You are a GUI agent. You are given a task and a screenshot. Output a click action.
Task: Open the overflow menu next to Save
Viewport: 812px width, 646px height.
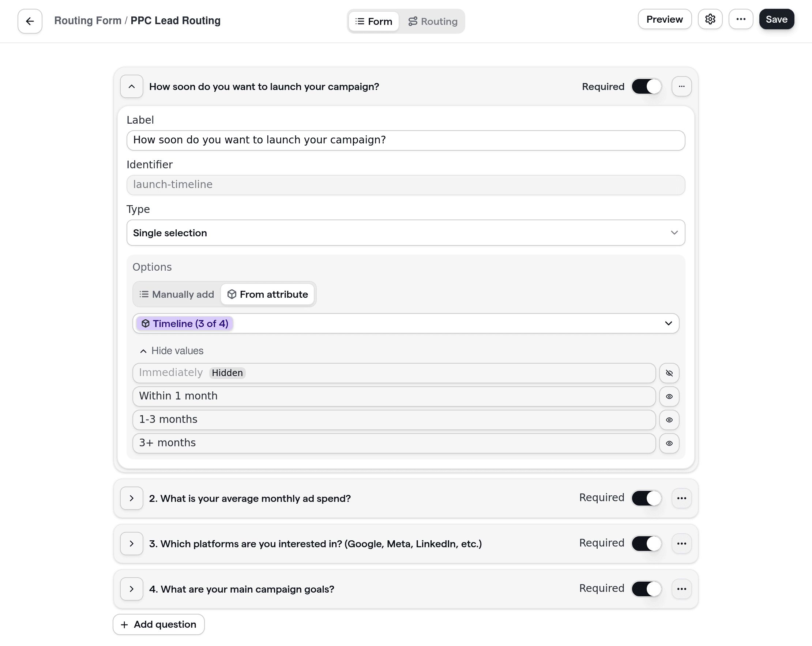point(741,19)
